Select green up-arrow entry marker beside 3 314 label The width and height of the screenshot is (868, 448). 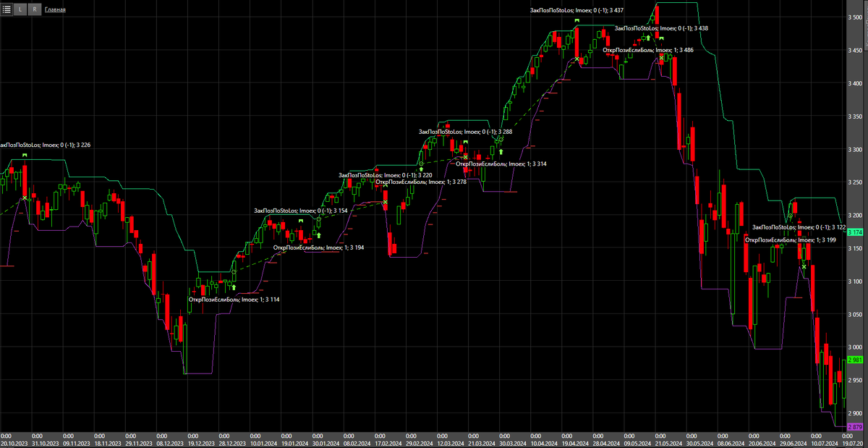tap(501, 153)
